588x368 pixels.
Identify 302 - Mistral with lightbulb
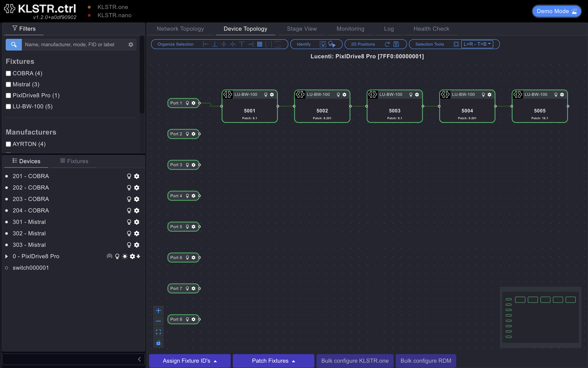pos(129,233)
